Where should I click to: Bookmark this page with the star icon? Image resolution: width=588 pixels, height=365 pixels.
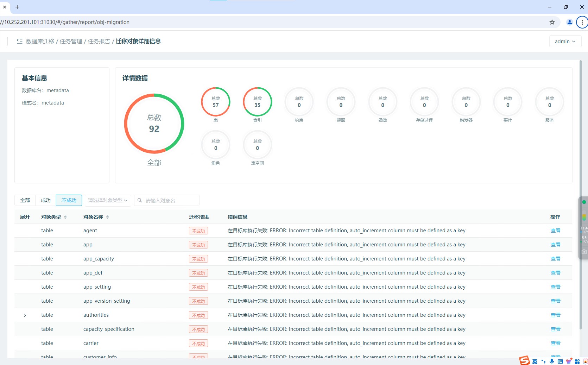pos(552,22)
